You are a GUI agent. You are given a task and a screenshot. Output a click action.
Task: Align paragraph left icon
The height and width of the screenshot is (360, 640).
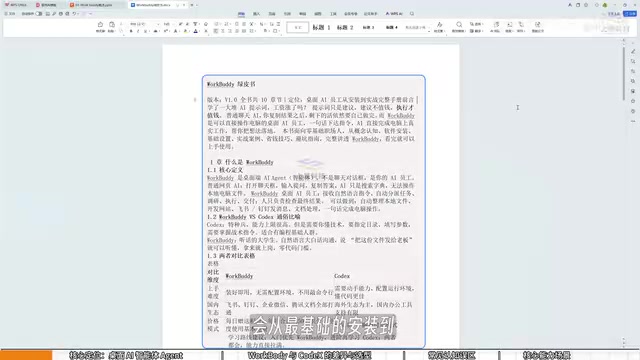tap(215, 31)
